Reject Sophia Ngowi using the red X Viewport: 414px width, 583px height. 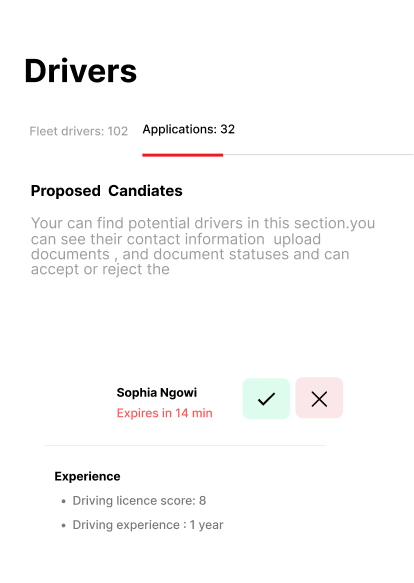tap(319, 398)
